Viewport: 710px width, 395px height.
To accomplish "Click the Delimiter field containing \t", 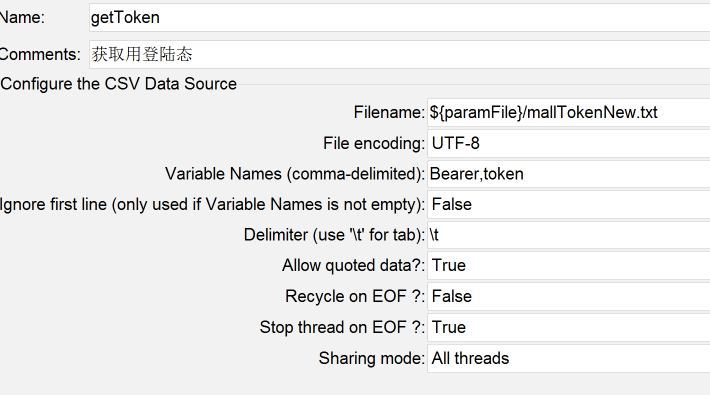I will (569, 235).
